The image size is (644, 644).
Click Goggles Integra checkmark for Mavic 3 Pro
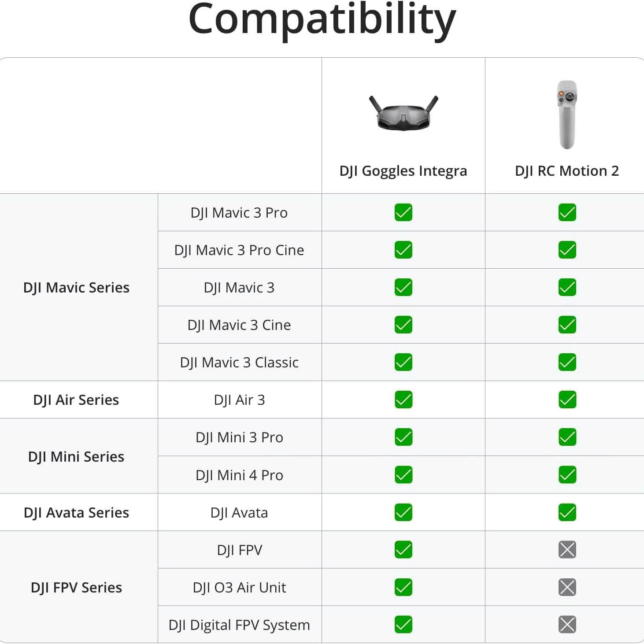pos(403,212)
